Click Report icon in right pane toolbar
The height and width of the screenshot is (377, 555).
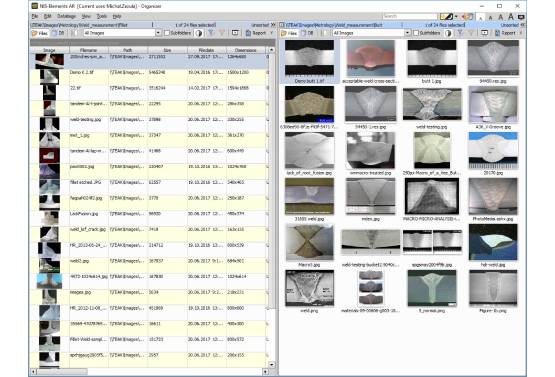click(496, 33)
